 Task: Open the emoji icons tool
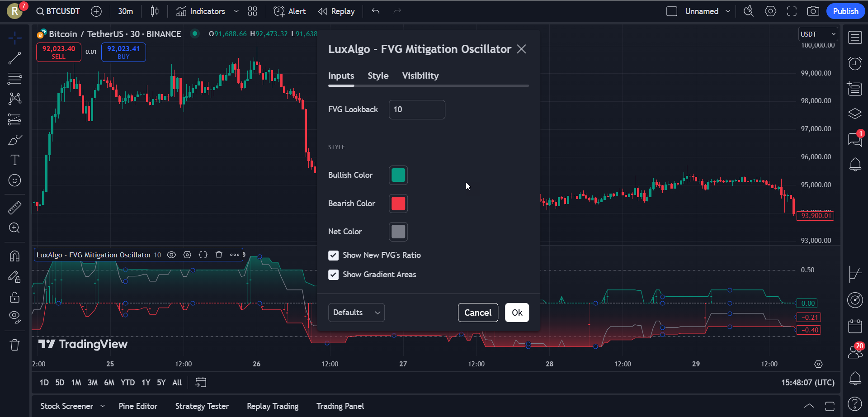tap(15, 180)
